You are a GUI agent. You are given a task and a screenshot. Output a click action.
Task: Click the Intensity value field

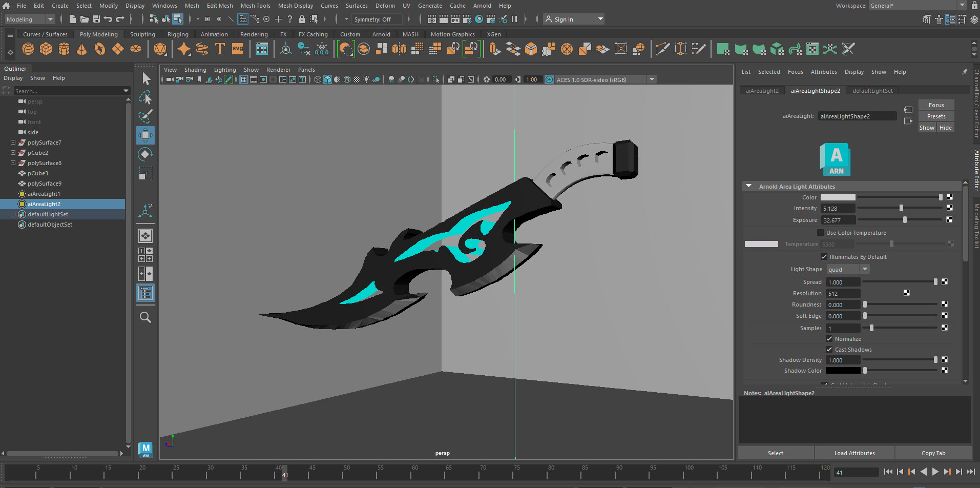click(x=838, y=209)
